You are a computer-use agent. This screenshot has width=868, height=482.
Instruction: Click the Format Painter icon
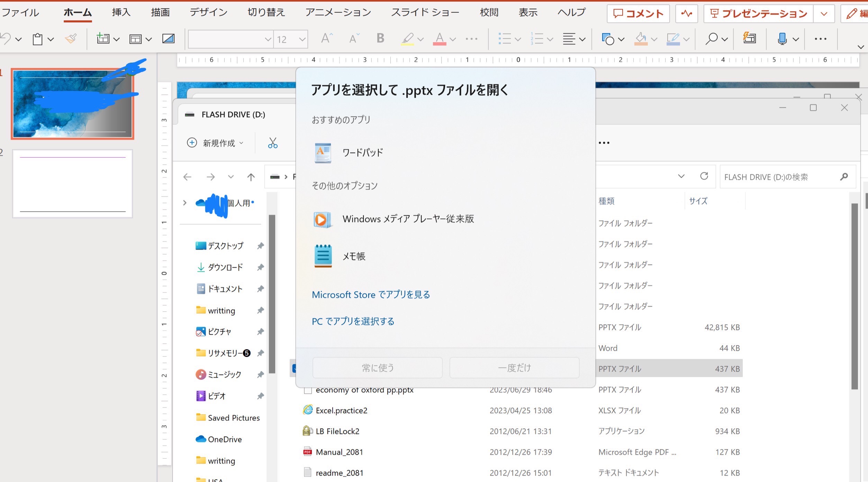[x=71, y=38]
